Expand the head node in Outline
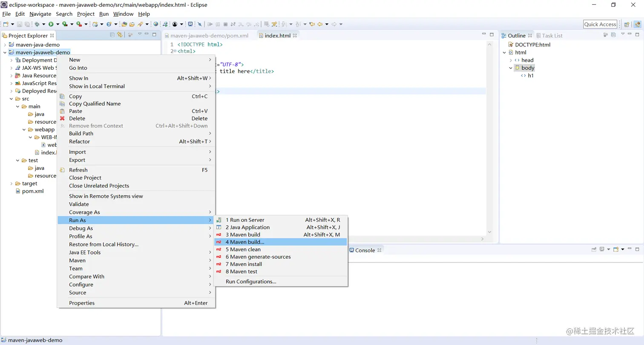644x345 pixels. (511, 60)
